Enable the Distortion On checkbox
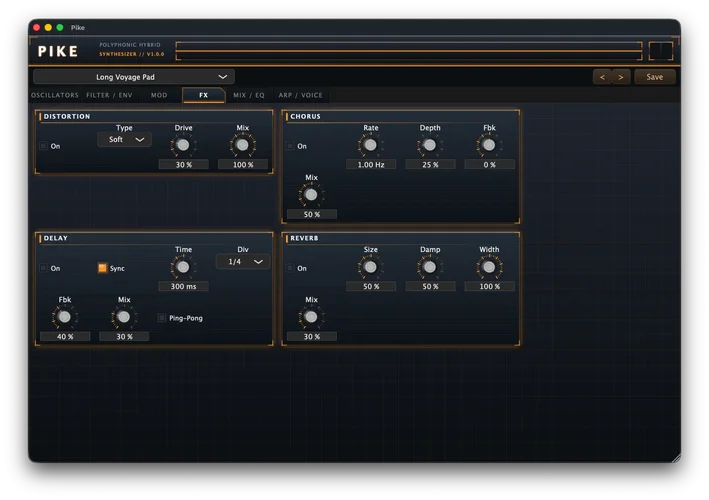The image size is (709, 500). point(43,146)
